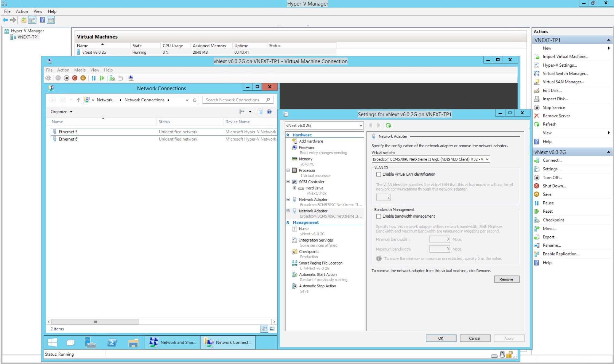Click Virtual Switch Manager action
The width and height of the screenshot is (614, 364).
pyautogui.click(x=565, y=73)
